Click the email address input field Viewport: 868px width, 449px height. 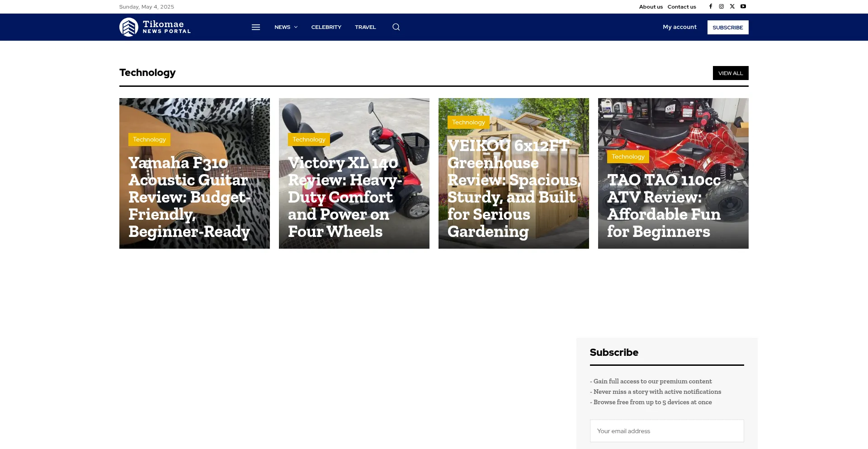[x=666, y=431]
